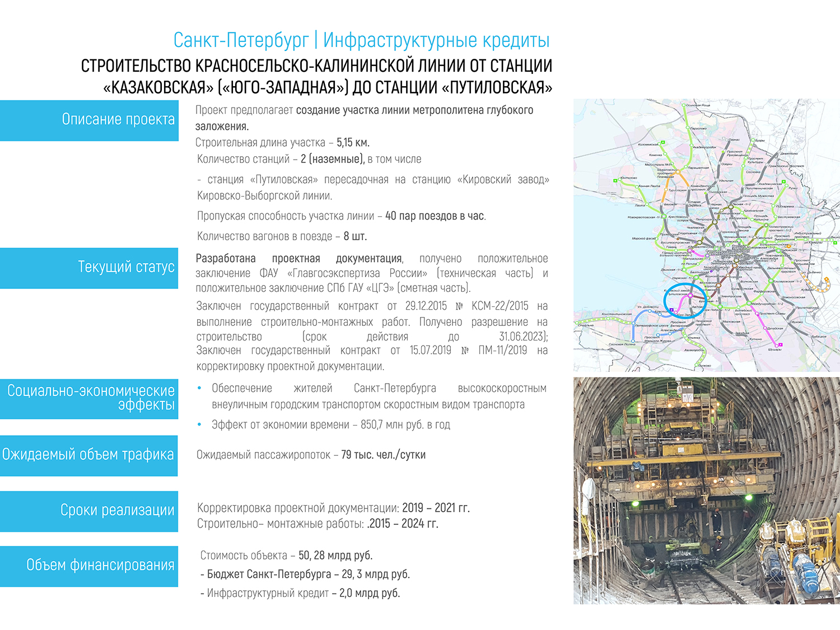The height and width of the screenshot is (630, 840).
Task: Click the 'Сроки реализации' label
Action: tap(89, 511)
